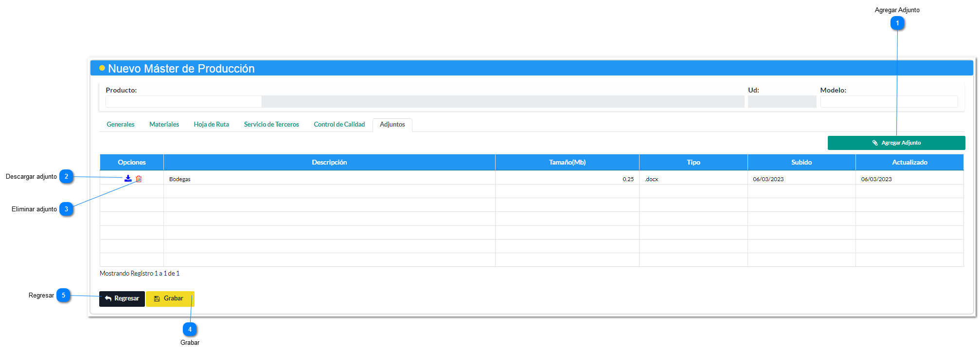Delete the Bodegas attachment with trash icon
Screen dimensions: 980x354
pyautogui.click(x=139, y=179)
